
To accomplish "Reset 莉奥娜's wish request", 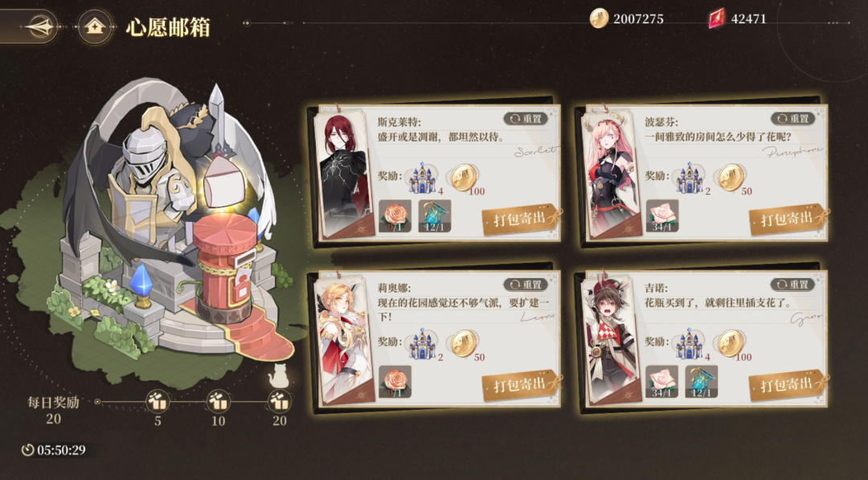I will click(x=526, y=285).
